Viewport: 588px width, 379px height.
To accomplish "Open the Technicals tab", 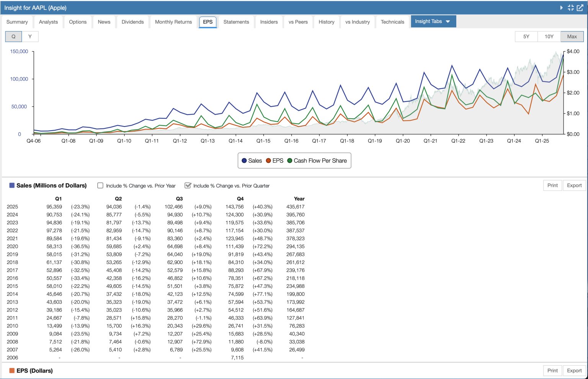I will click(392, 22).
